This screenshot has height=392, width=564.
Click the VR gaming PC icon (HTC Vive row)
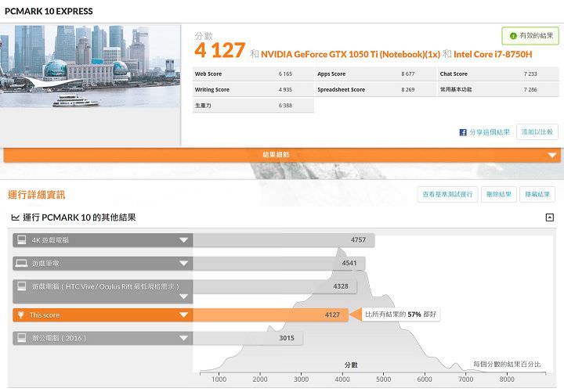20,287
